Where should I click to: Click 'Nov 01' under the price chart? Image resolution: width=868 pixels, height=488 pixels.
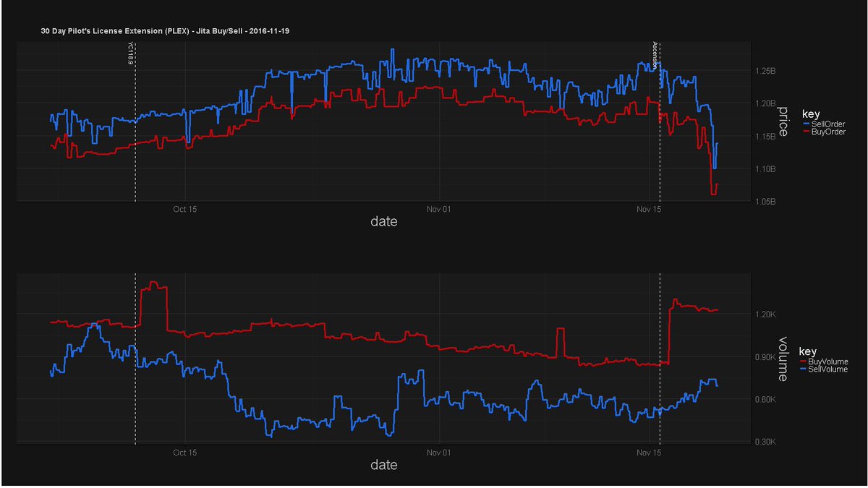tap(438, 210)
